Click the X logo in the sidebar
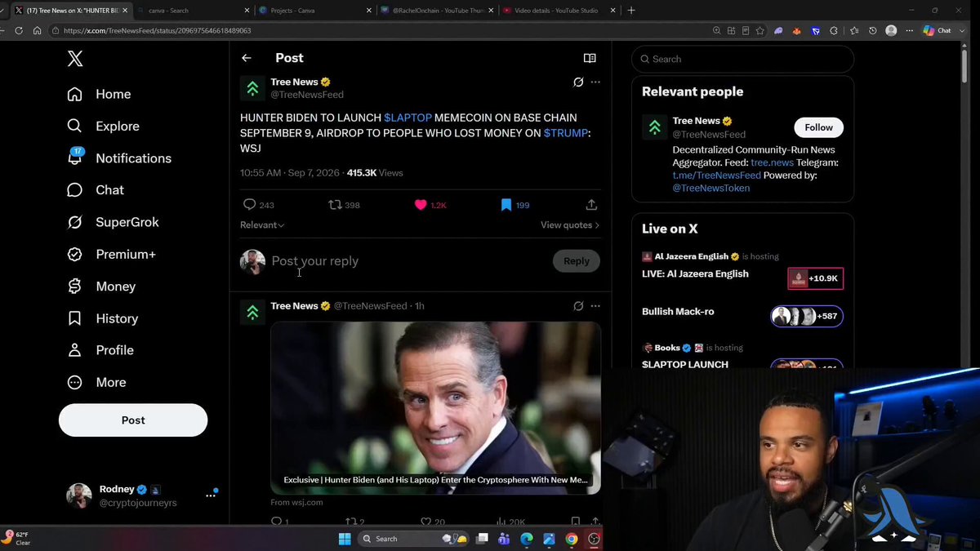 tap(75, 59)
